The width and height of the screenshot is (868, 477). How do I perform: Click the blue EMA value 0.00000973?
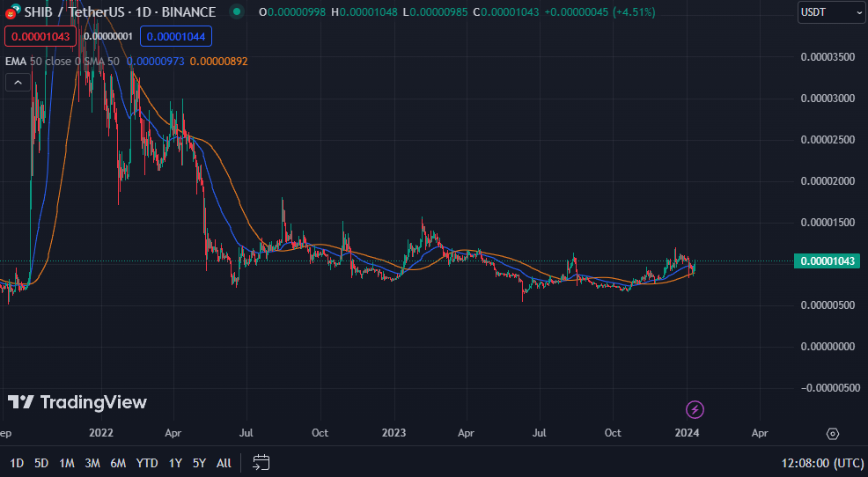[x=156, y=62]
